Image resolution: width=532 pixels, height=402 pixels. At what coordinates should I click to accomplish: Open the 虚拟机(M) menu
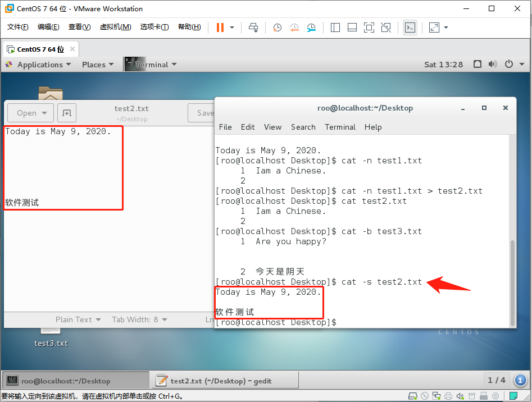point(116,26)
